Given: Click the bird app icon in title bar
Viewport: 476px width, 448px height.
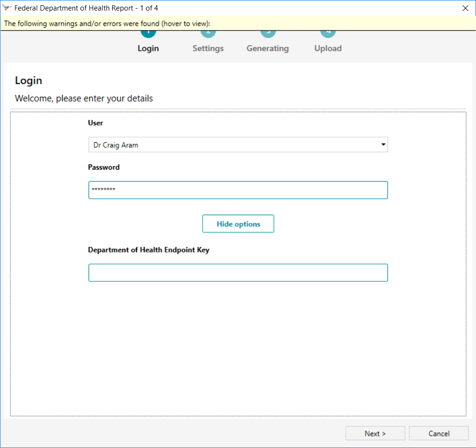Looking at the screenshot, I should [x=7, y=7].
